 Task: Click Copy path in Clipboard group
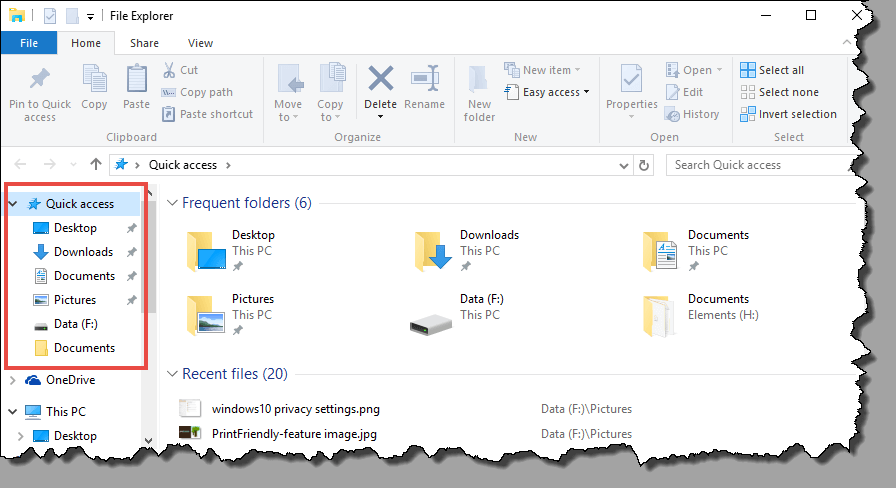198,92
